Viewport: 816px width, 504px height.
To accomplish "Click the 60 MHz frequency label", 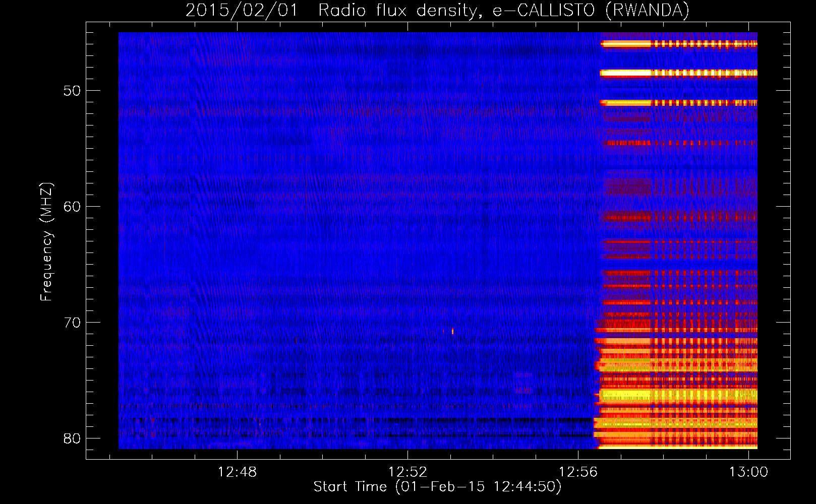I will (72, 207).
